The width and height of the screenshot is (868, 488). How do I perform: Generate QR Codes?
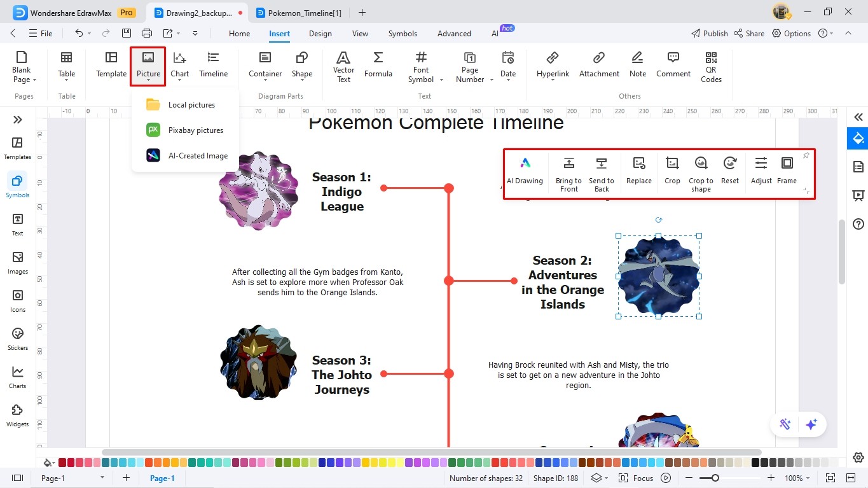(x=711, y=67)
